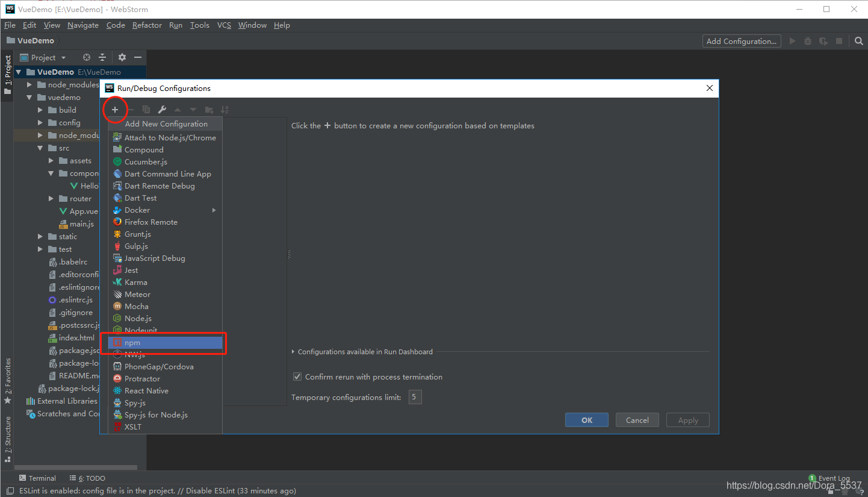Click the locate/scroll-from-source target icon
The height and width of the screenshot is (497, 868).
click(x=87, y=57)
